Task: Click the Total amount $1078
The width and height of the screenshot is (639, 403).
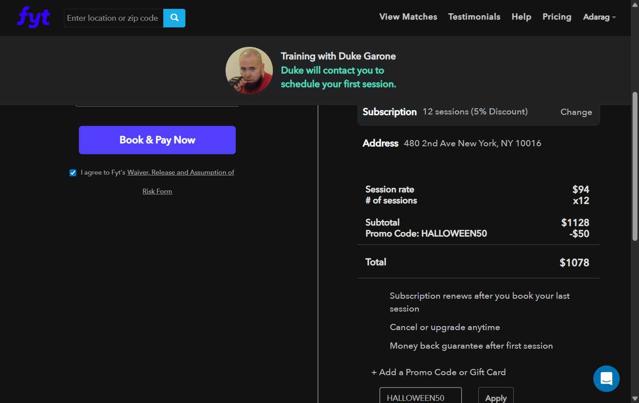Action: point(574,262)
